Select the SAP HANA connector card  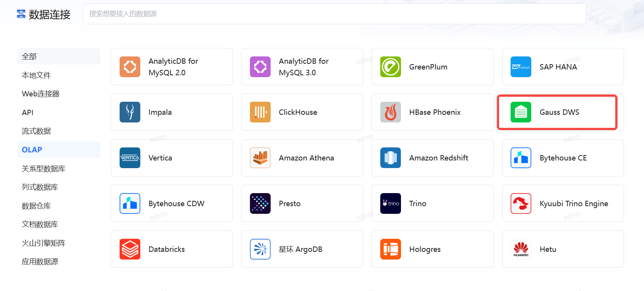(563, 67)
